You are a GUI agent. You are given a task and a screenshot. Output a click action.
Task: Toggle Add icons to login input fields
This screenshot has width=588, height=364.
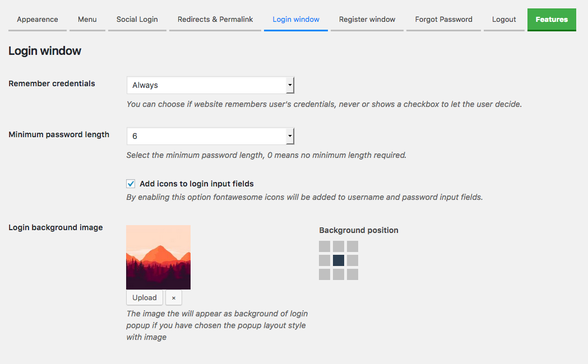(x=131, y=184)
